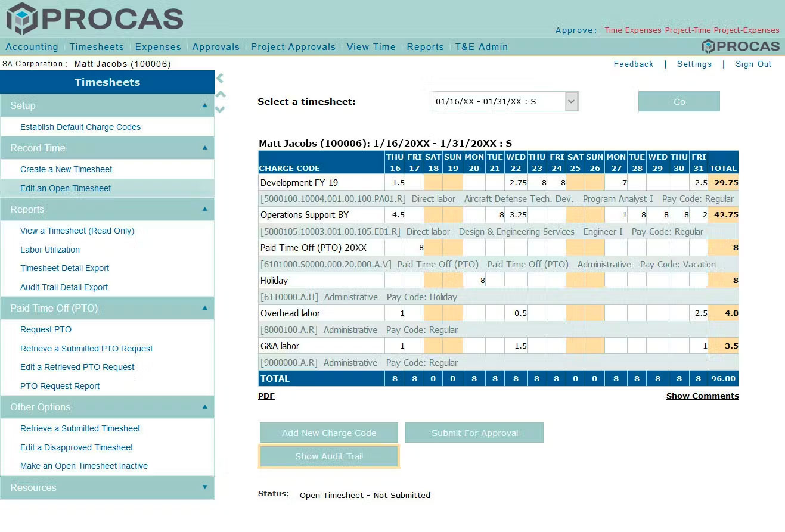This screenshot has width=785, height=532.
Task: Click the down arrow navigation icon
Action: (x=220, y=109)
